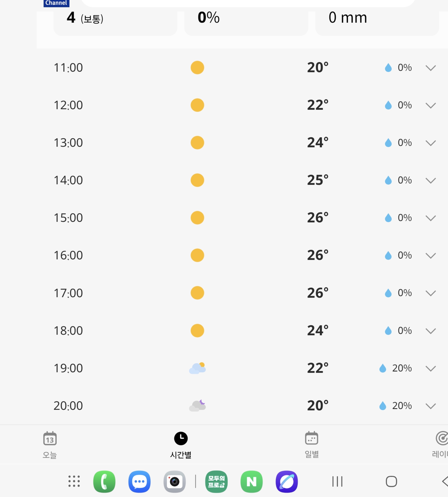The height and width of the screenshot is (497, 448).
Task: Launch the Messages app
Action: tap(139, 481)
